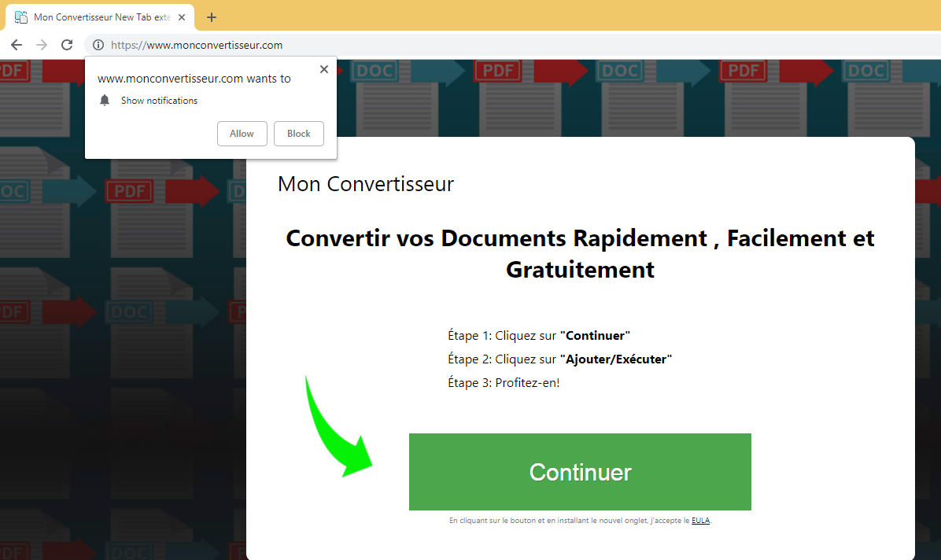Click the bell icon in notification prompt

click(x=105, y=101)
